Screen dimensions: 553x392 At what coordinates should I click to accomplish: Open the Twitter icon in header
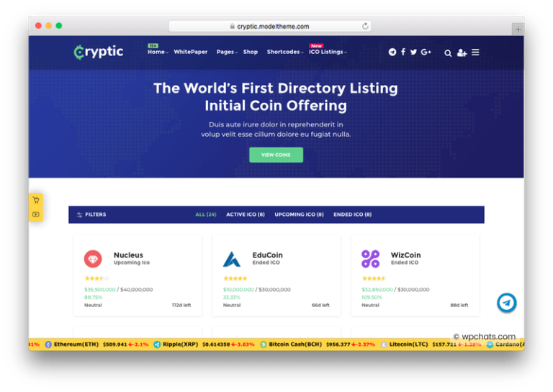[413, 52]
